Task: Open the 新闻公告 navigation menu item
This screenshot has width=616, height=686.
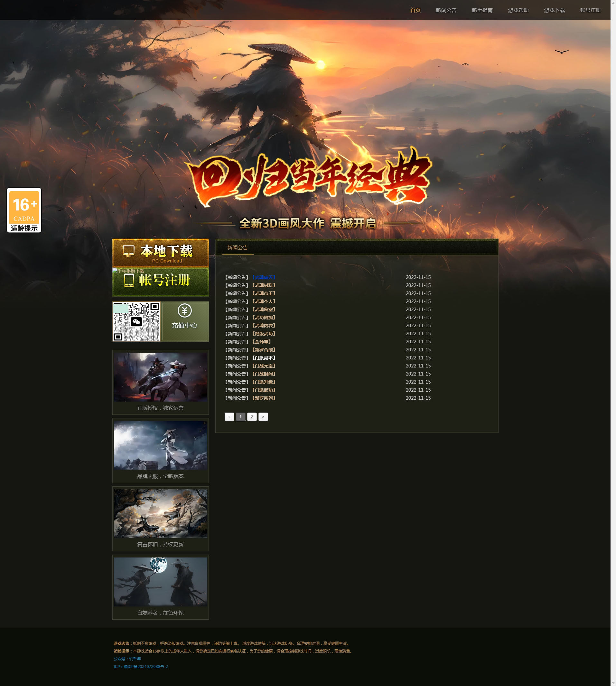Action: (x=446, y=10)
